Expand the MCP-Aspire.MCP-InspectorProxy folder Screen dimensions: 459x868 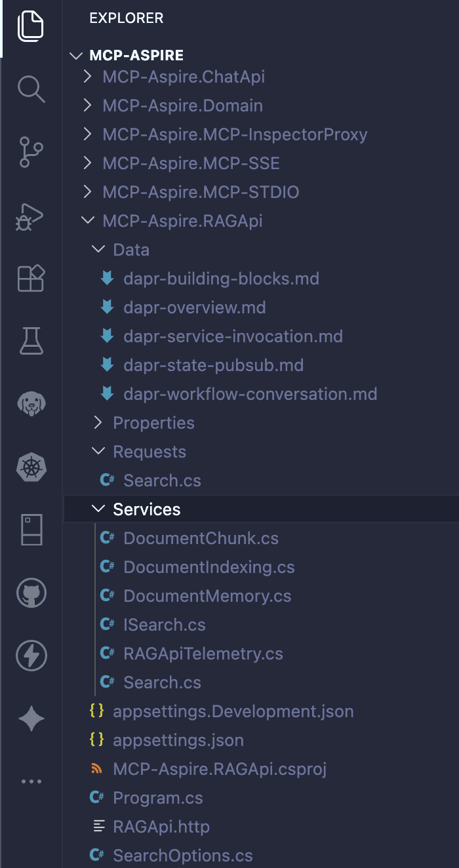tap(87, 134)
